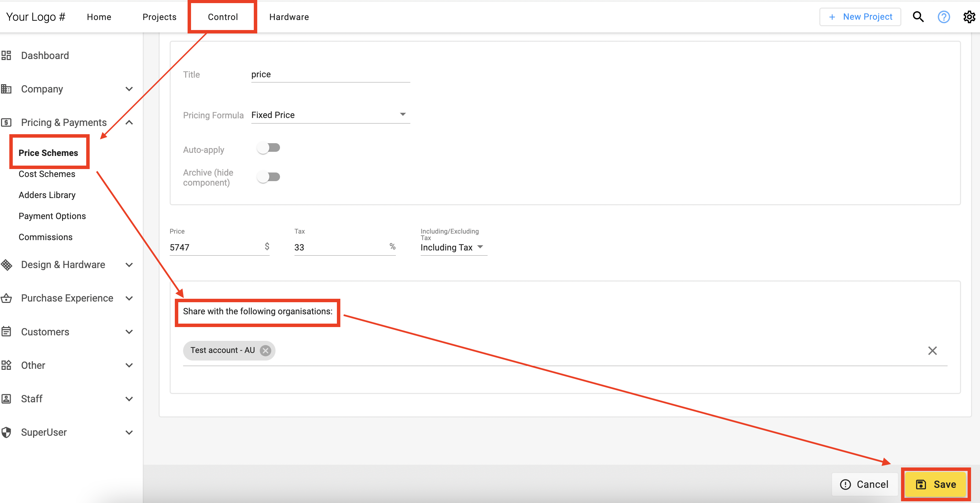980x503 pixels.
Task: Enable the Auto-apply switch
Action: click(x=269, y=148)
